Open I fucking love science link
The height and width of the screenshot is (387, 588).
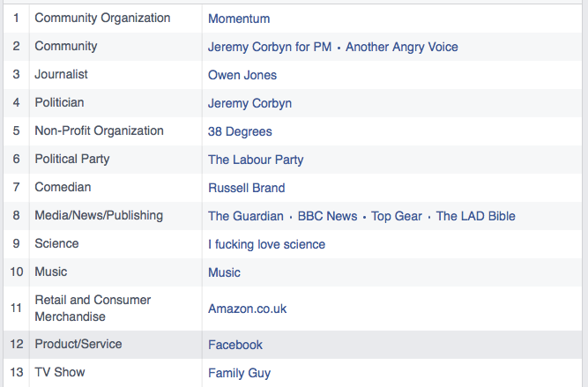click(266, 244)
